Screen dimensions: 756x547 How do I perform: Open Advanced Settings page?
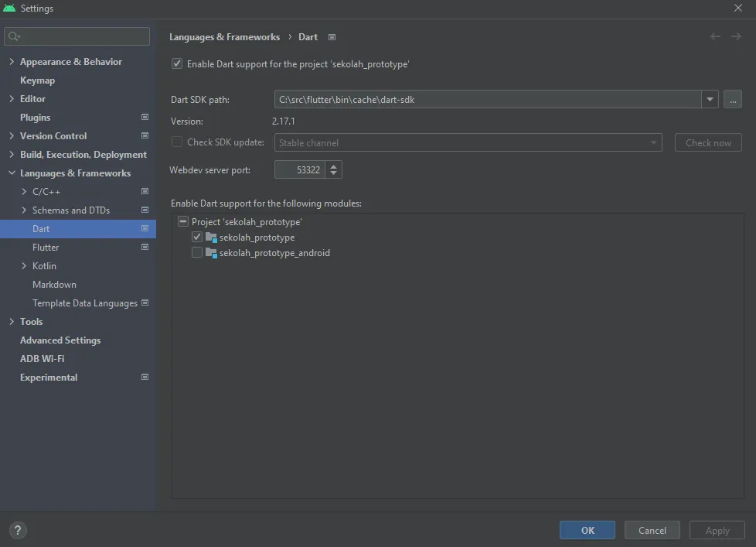coord(60,340)
